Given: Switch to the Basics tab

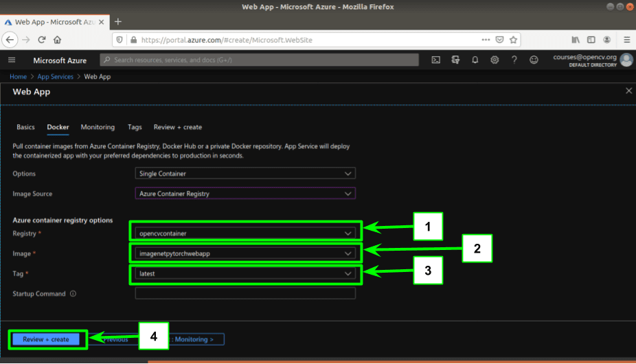Looking at the screenshot, I should pyautogui.click(x=25, y=127).
